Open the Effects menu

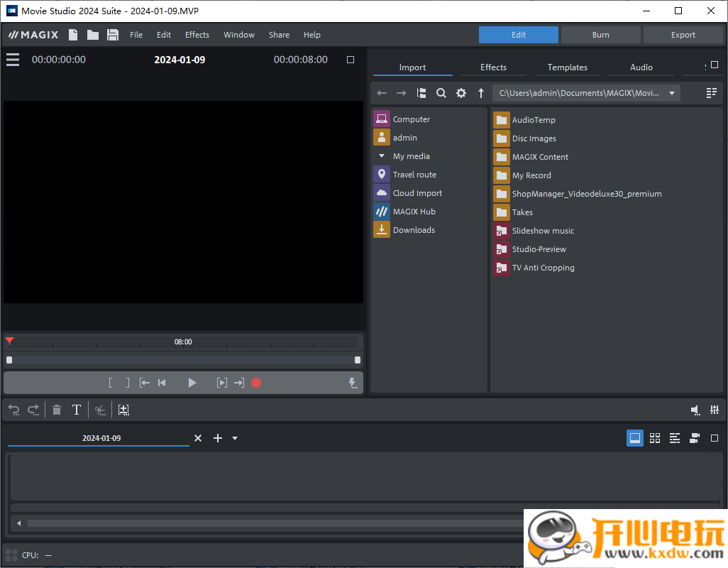point(197,35)
